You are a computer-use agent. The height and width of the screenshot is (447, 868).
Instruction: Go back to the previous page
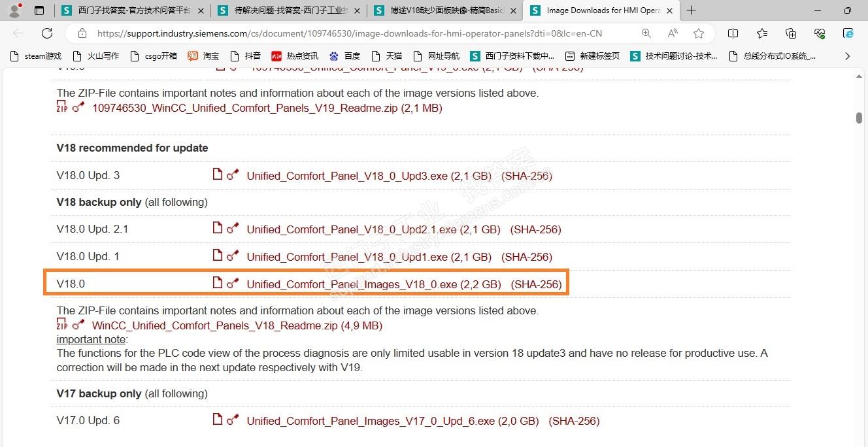coord(19,33)
